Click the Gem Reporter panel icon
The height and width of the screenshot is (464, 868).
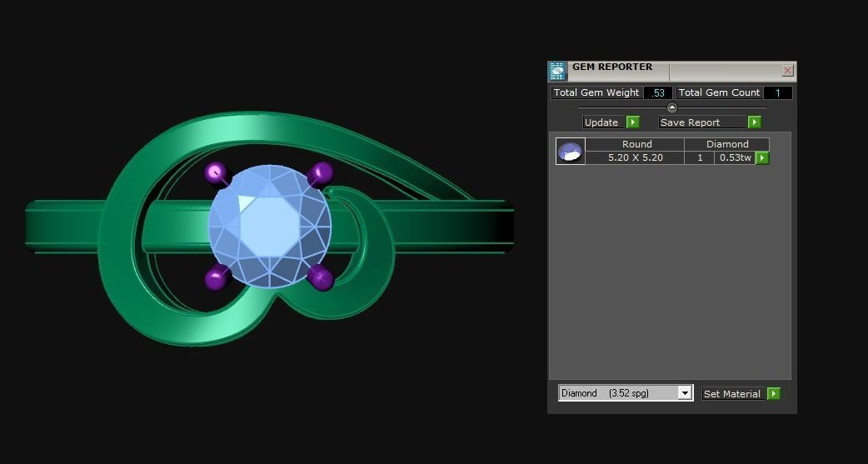[557, 72]
